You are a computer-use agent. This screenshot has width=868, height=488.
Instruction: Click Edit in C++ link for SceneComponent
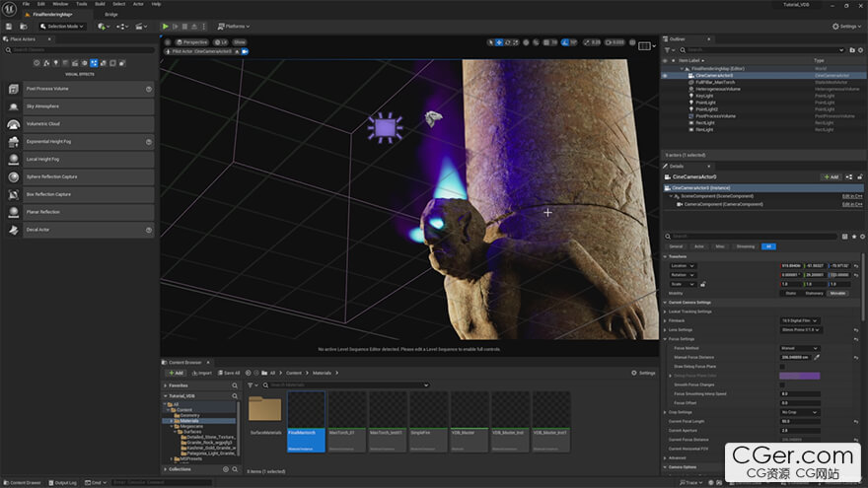pyautogui.click(x=852, y=196)
